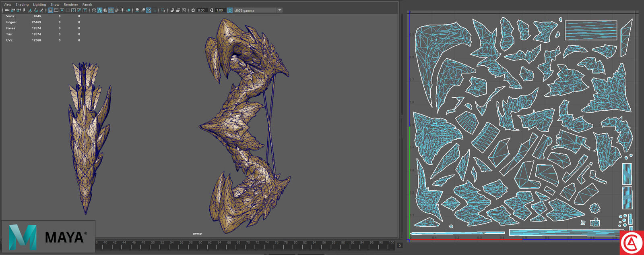Click the gamma value field 1.00
Screen dimensions: 644x255
point(220,10)
